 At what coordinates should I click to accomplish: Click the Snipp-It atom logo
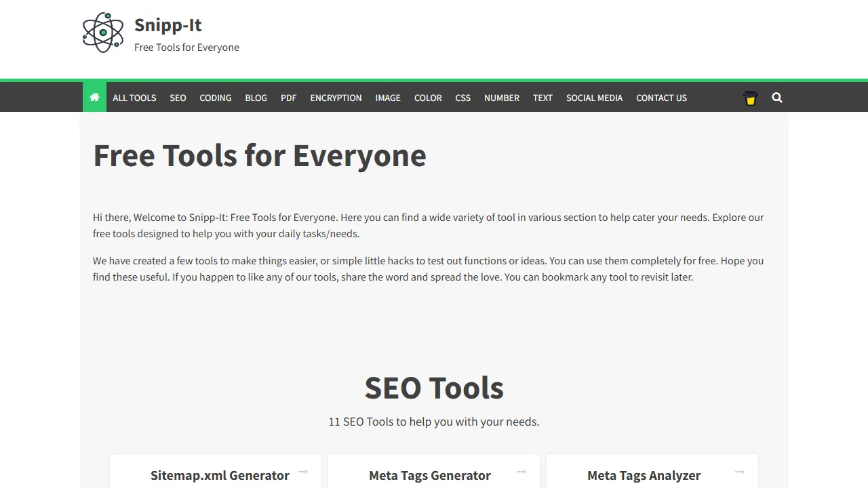pyautogui.click(x=102, y=31)
